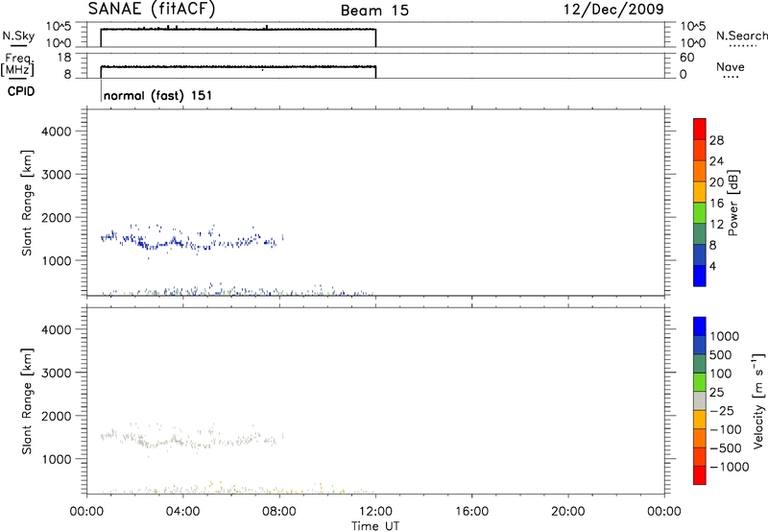Click the 'N.Search' legend label
This screenshot has width=768, height=532.
point(742,36)
